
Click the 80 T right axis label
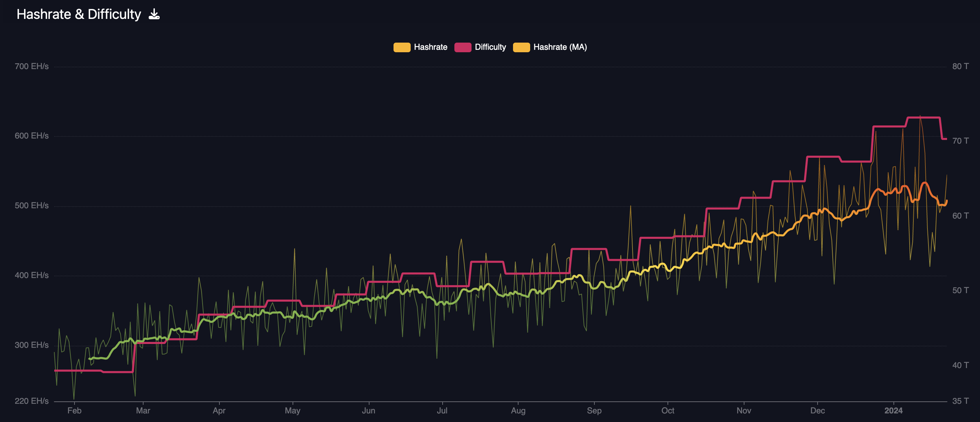click(960, 67)
